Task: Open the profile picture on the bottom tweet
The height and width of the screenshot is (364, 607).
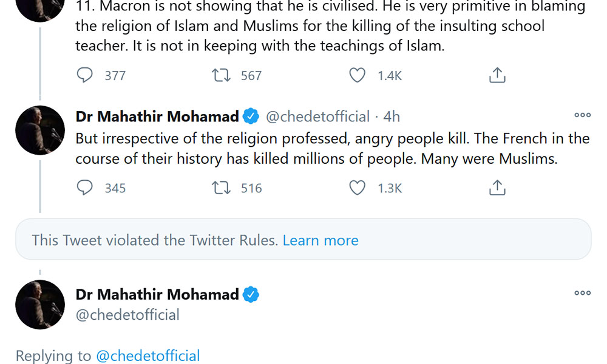Action: pos(40,305)
